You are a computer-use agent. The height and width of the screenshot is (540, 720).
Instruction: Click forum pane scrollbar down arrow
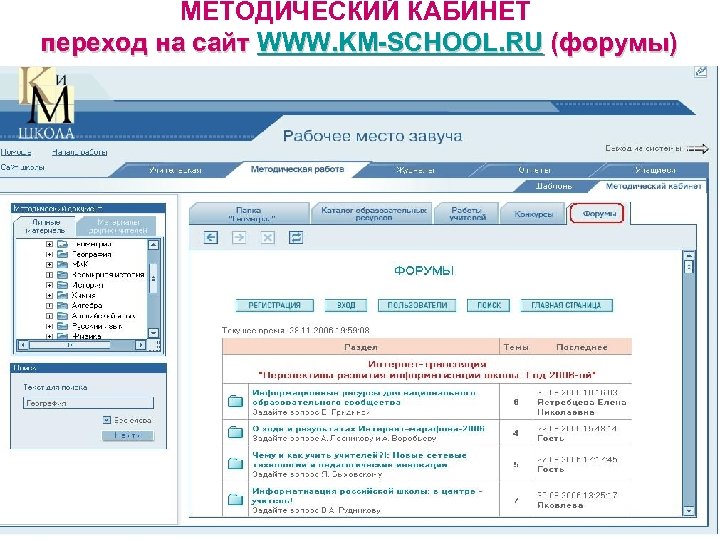688,510
